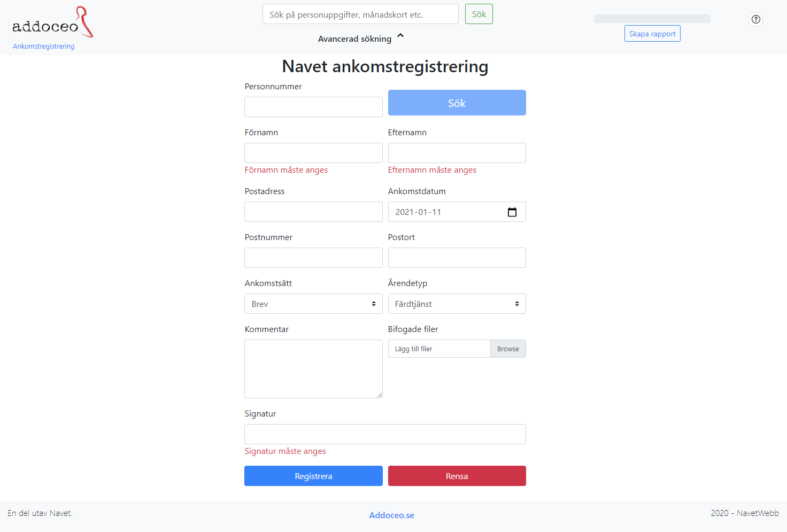Open the help question mark icon

(756, 19)
